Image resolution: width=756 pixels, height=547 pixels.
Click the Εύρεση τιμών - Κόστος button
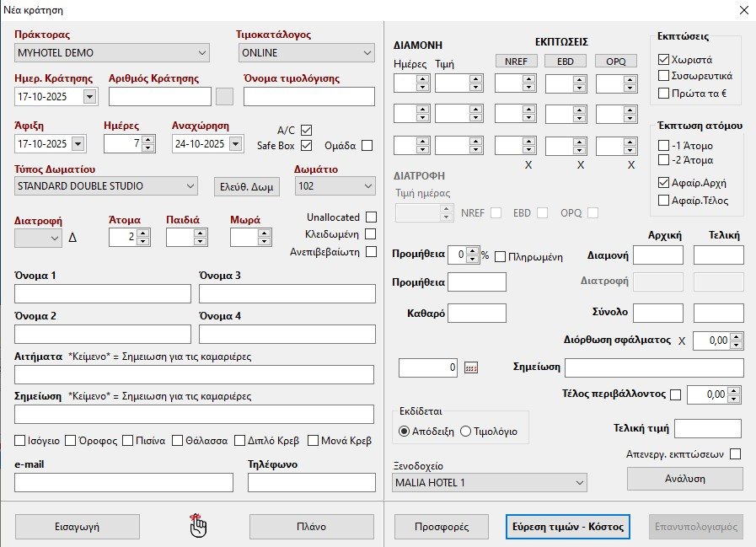[567, 526]
